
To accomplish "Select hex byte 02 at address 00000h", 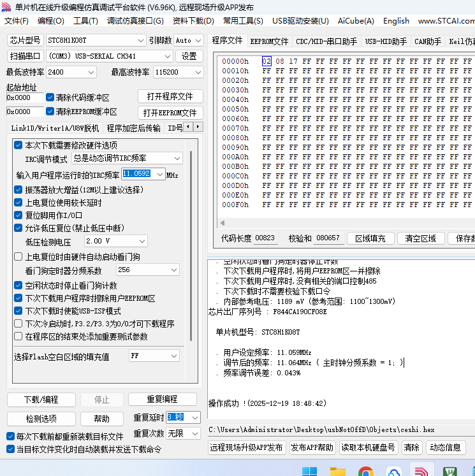I will [267, 61].
